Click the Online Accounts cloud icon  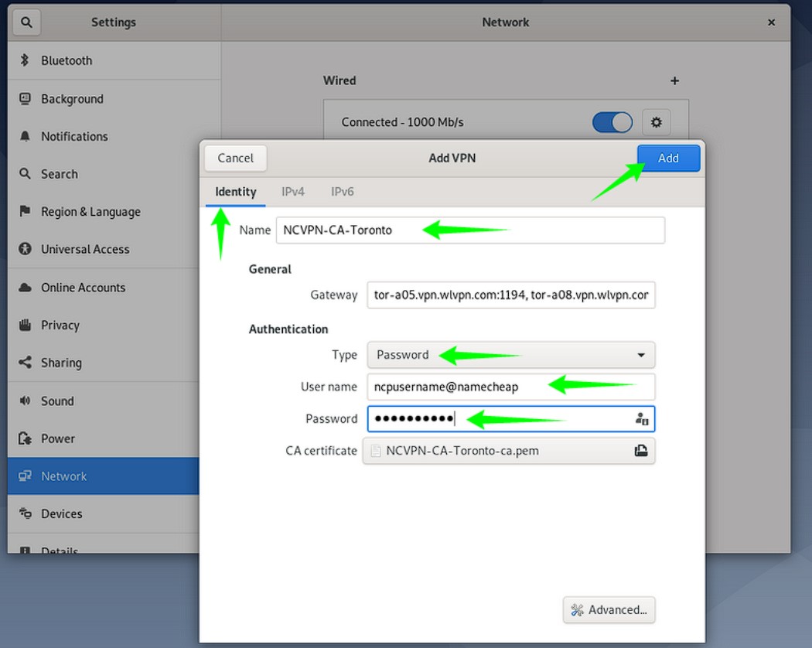pos(25,288)
